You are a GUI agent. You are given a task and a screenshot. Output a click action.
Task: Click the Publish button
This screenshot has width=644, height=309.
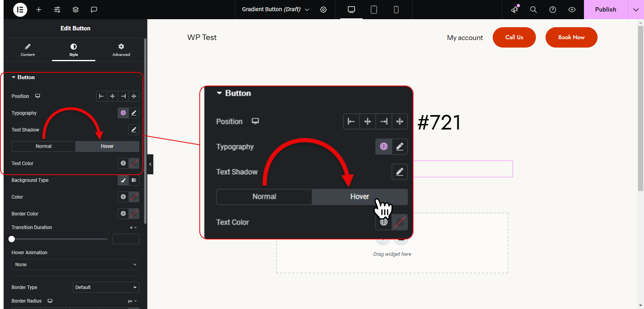(x=606, y=10)
